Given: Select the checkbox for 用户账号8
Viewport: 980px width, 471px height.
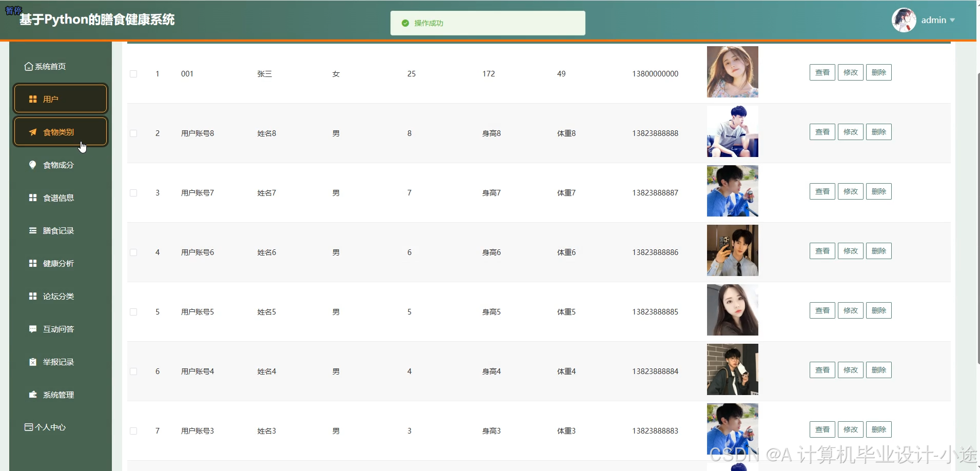Looking at the screenshot, I should (133, 133).
